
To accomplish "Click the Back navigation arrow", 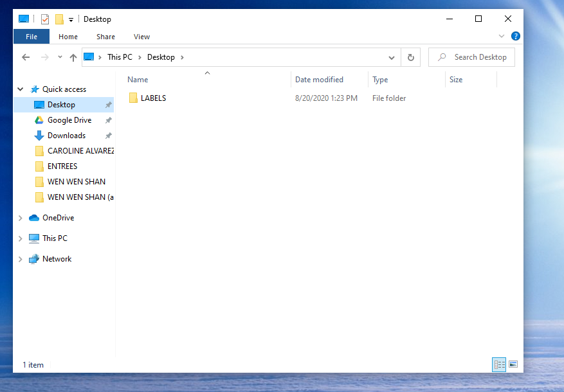I will pyautogui.click(x=26, y=57).
